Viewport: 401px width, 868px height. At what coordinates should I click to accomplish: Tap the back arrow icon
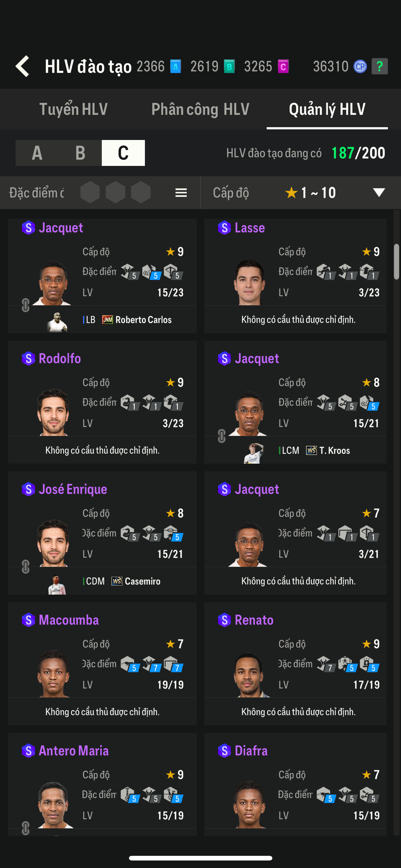coord(22,66)
